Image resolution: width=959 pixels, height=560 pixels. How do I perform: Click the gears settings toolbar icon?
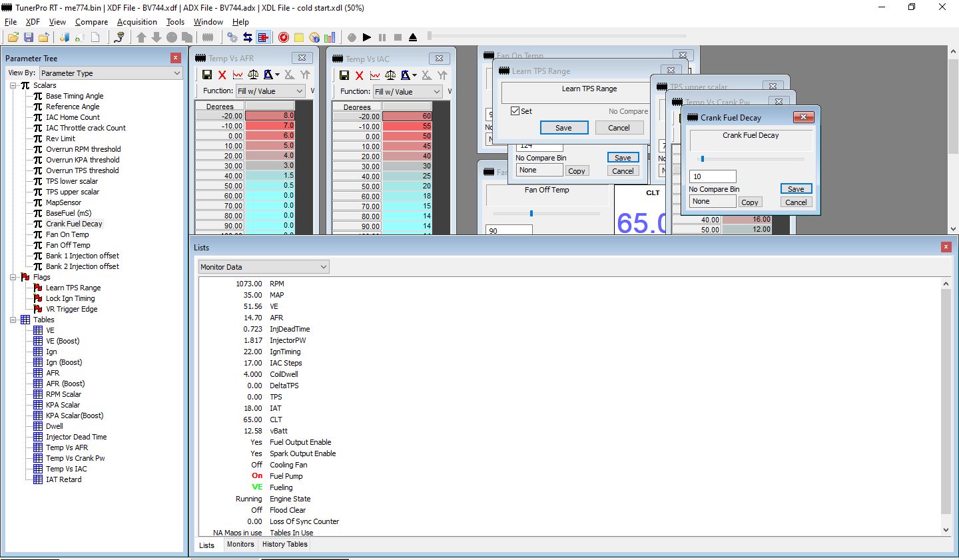click(232, 37)
